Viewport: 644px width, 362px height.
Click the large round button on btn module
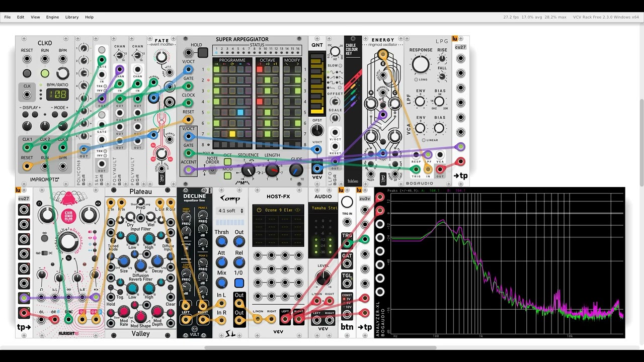(x=347, y=202)
